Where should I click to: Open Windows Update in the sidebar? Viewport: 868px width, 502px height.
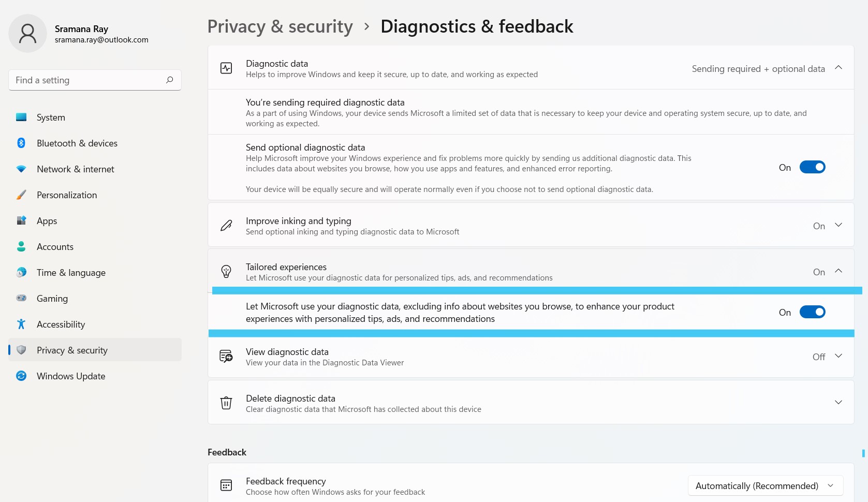point(71,376)
